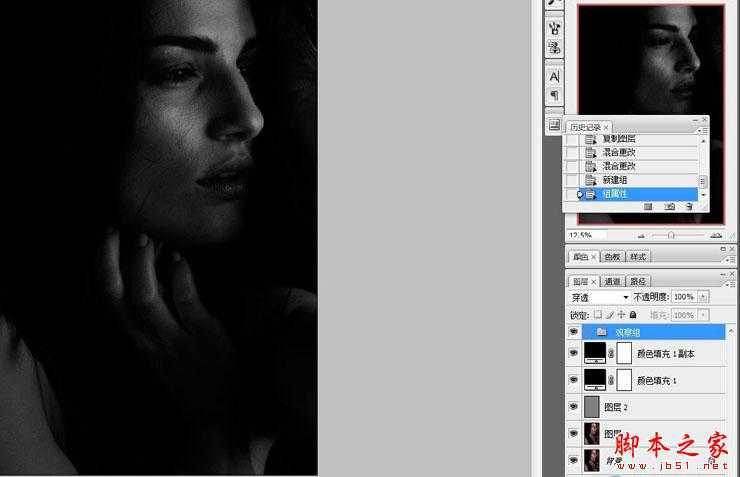
Task: Select the 组属性 history state
Action: (x=638, y=194)
